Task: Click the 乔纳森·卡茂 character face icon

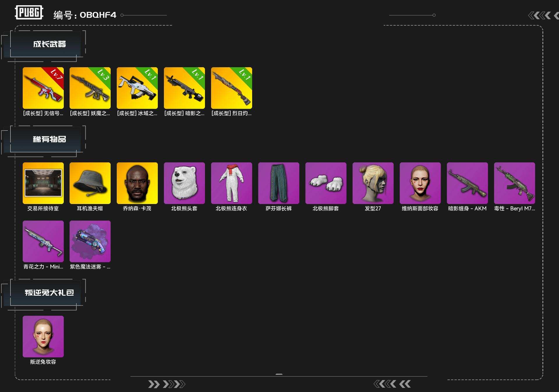Action: [137, 183]
